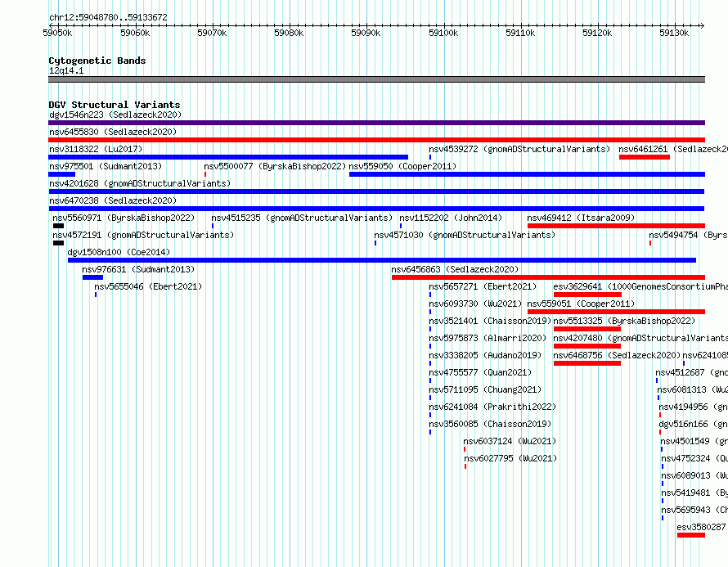Image resolution: width=728 pixels, height=567 pixels.
Task: Select the nsv5657271 (Ebert2021) label
Action: [x=483, y=286]
